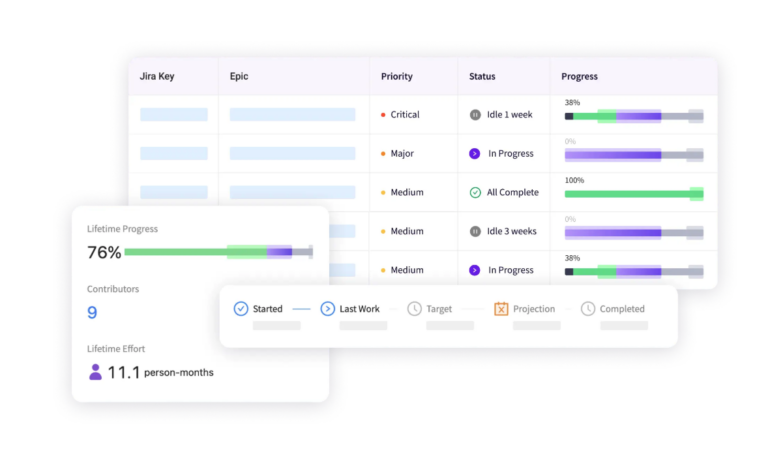
Task: Click the All Complete green check icon
Action: pyautogui.click(x=475, y=192)
